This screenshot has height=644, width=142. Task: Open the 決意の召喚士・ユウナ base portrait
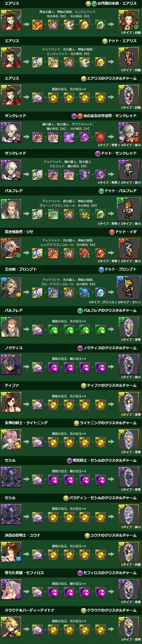click(11, 552)
